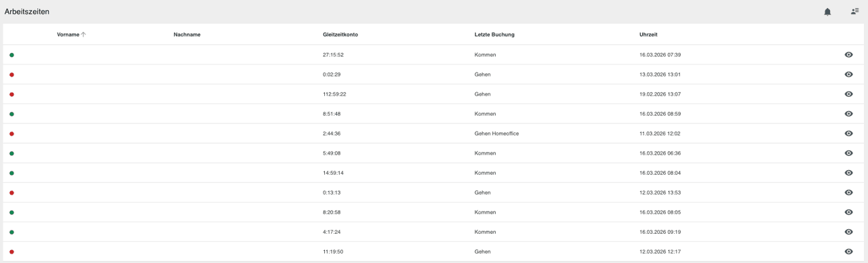Viewport: 868px width, 263px height.
Task: Click green status dot of 8:51:48 row
Action: pos(12,114)
